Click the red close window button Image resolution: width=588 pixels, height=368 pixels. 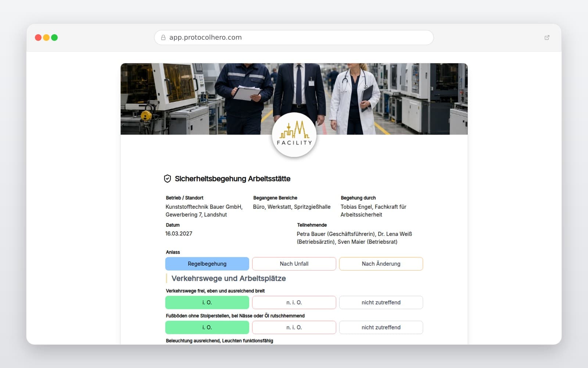(38, 38)
